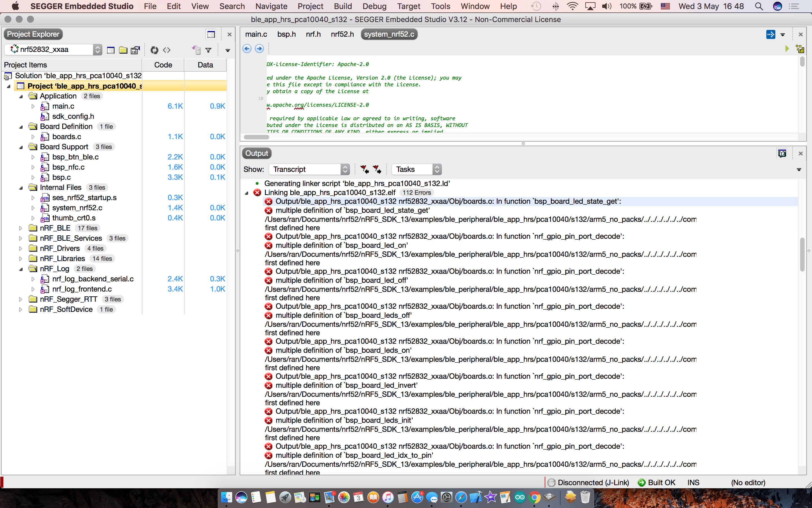Click the blue document-switcher icon in editor tab bar
Image resolution: width=812 pixels, height=508 pixels.
click(x=771, y=34)
